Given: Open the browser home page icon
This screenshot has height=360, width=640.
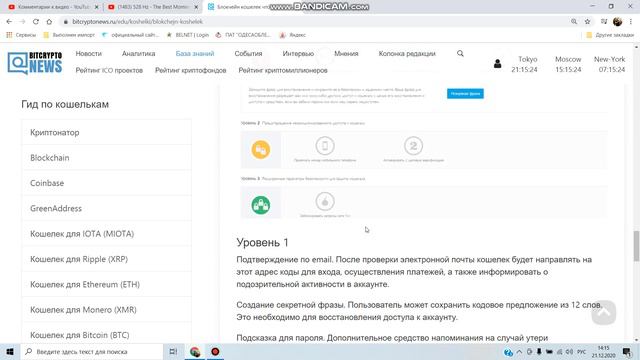Looking at the screenshot, I should pos(49,22).
